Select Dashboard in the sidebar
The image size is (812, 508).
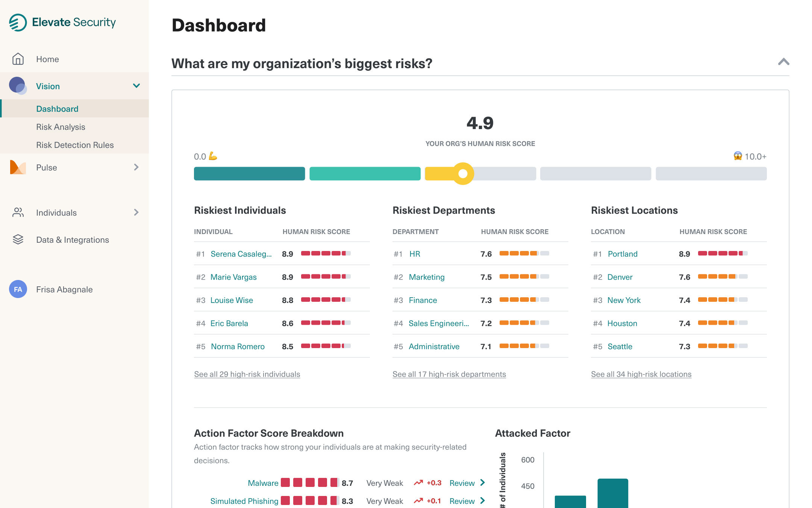(57, 109)
